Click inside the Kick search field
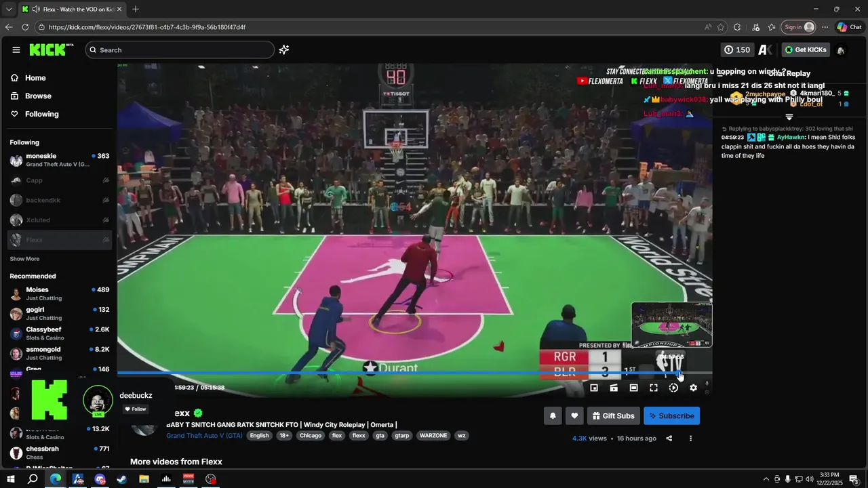The image size is (868, 488). (x=180, y=49)
